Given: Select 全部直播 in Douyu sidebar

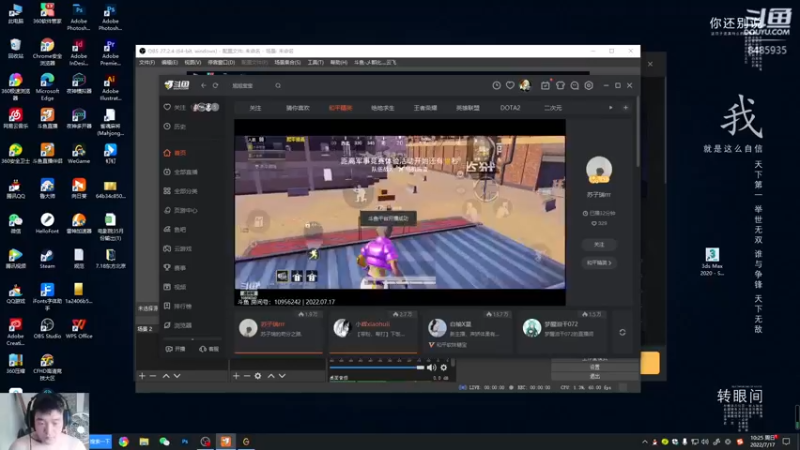Looking at the screenshot, I should (181, 172).
